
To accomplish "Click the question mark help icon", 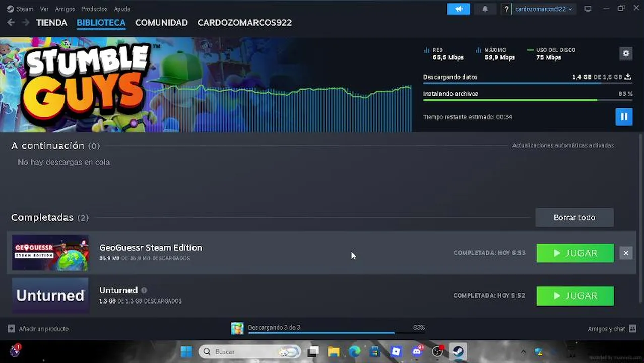I will coord(506,9).
